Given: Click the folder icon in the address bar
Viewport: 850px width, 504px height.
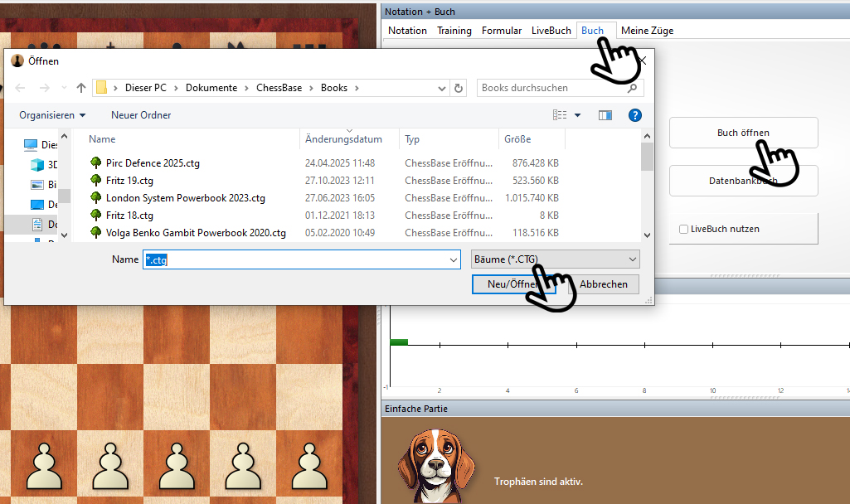Looking at the screenshot, I should 100,87.
